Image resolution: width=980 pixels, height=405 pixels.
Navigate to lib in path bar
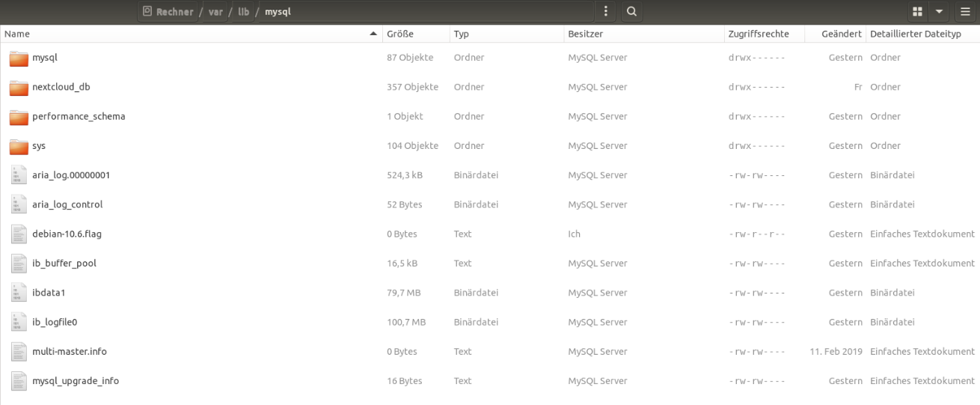pos(244,11)
